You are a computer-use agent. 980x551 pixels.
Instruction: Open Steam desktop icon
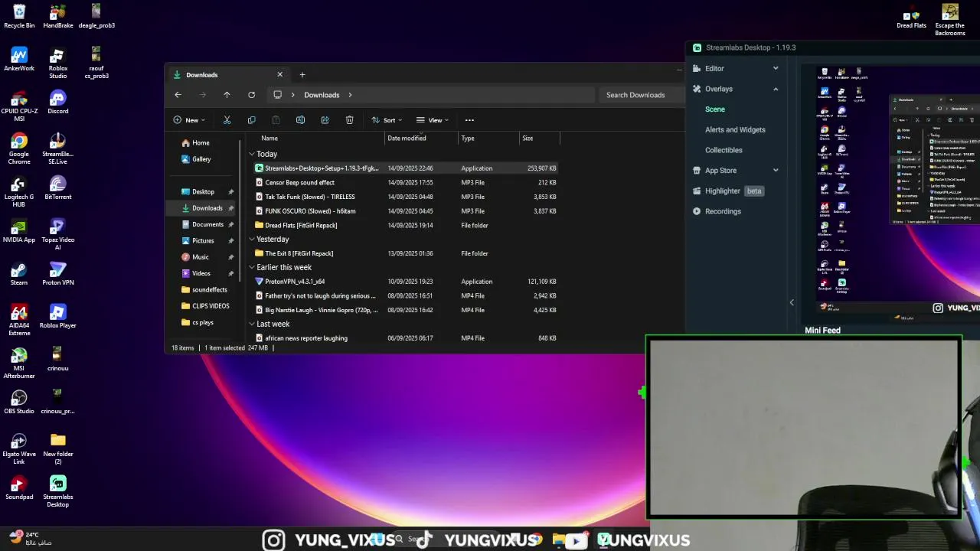19,274
